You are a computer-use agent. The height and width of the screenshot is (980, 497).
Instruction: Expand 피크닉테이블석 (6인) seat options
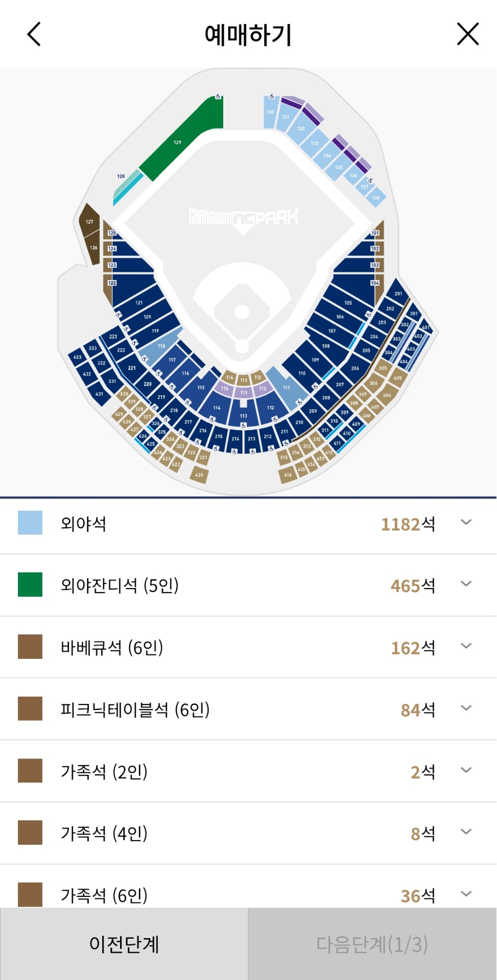466,708
